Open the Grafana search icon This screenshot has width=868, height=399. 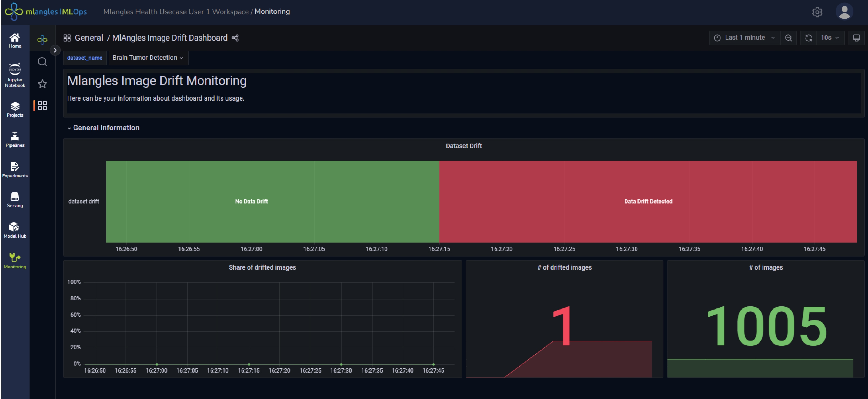pyautogui.click(x=42, y=62)
